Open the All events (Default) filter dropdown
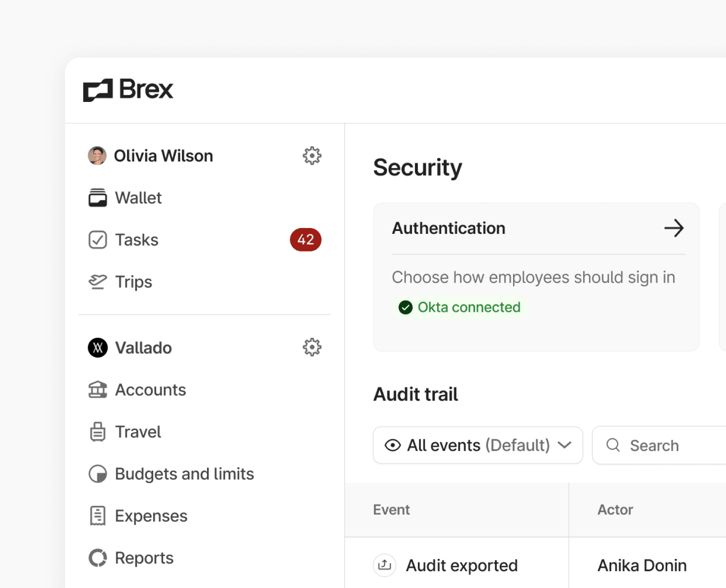The height and width of the screenshot is (588, 726). [x=478, y=445]
